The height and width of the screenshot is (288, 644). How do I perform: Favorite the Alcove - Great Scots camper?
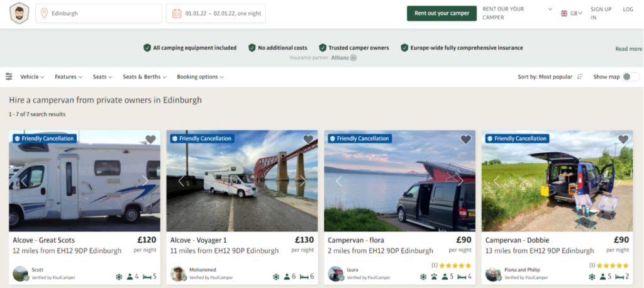pos(150,140)
